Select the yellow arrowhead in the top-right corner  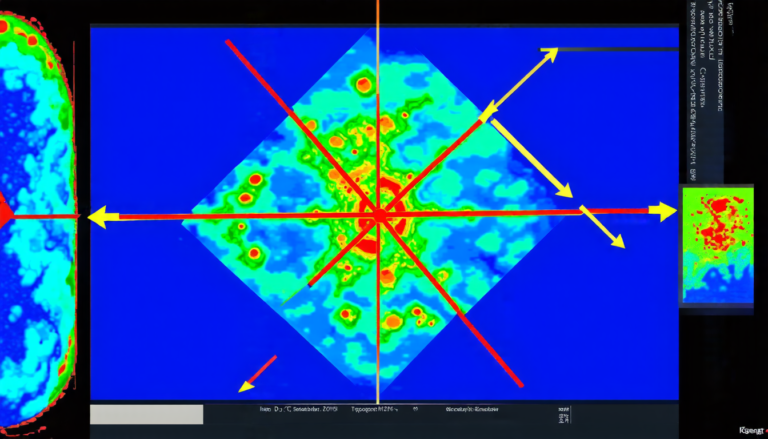(x=550, y=54)
